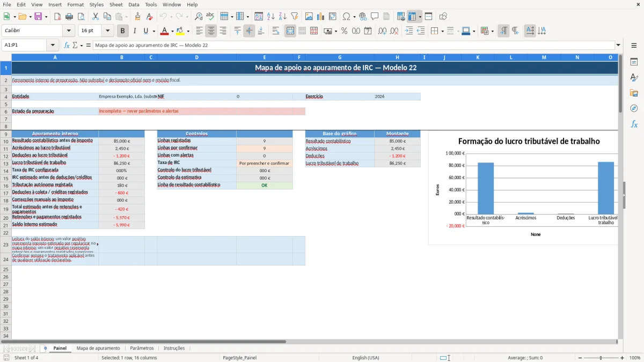
Task: Click the AutoFilter funnel icon
Action: pos(294,17)
